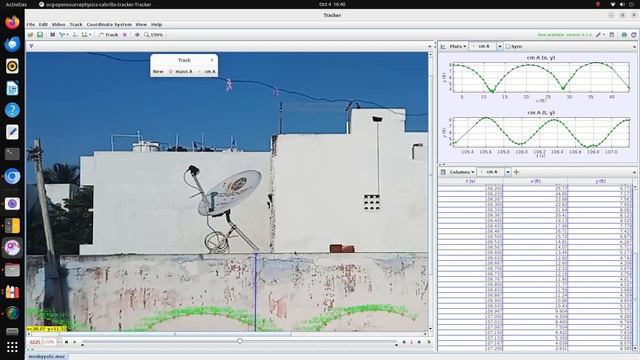This screenshot has height=360, width=640.
Task: Open the 159% zoom magnifier
Action: [153, 35]
